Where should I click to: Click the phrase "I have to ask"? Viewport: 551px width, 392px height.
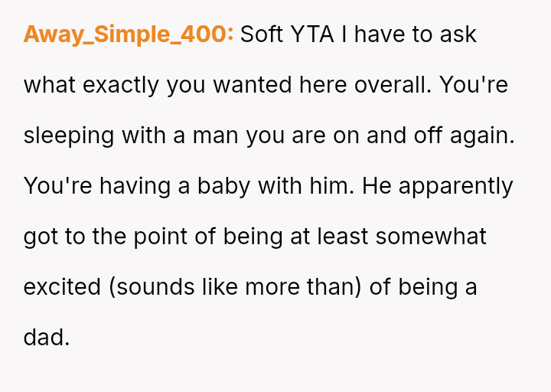(409, 34)
